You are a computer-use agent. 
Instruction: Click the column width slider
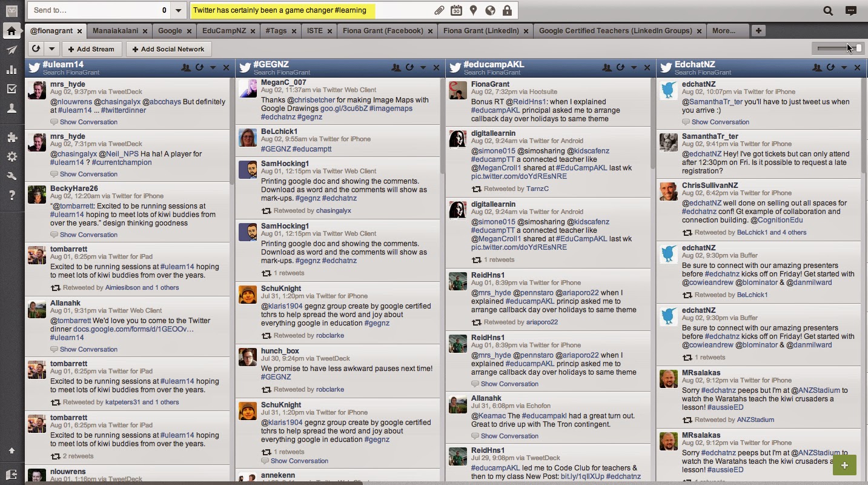(x=838, y=48)
